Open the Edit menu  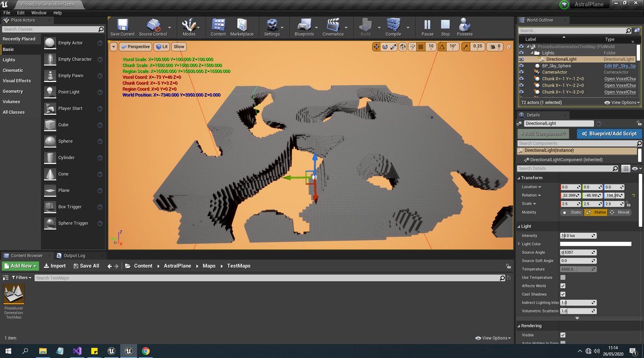click(x=20, y=12)
